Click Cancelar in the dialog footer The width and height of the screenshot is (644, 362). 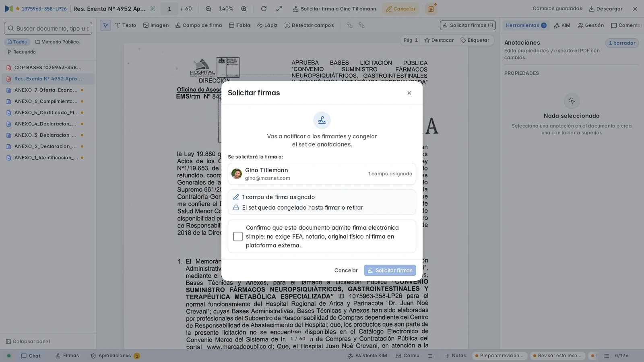pos(346,270)
